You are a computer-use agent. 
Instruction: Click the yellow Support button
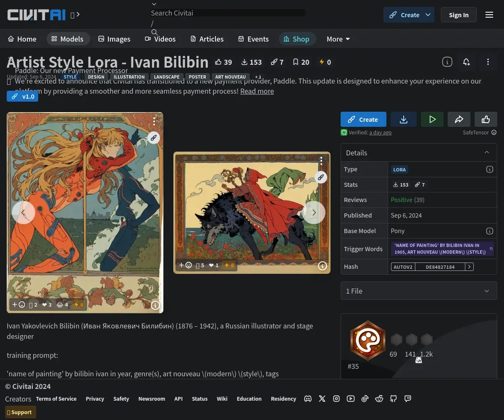pos(21,412)
